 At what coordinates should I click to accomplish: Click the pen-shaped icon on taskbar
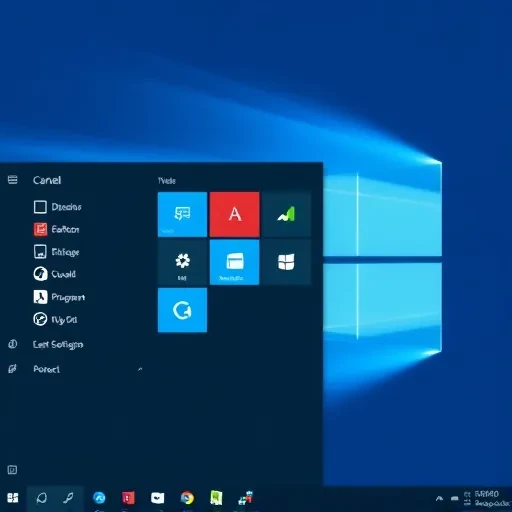pyautogui.click(x=68, y=498)
